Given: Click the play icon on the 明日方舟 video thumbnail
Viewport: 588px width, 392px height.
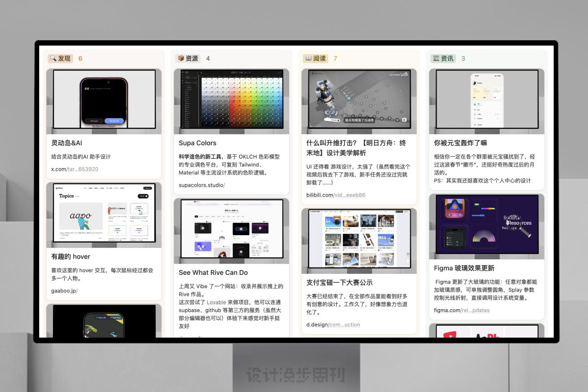Looking at the screenshot, I should click(404, 119).
